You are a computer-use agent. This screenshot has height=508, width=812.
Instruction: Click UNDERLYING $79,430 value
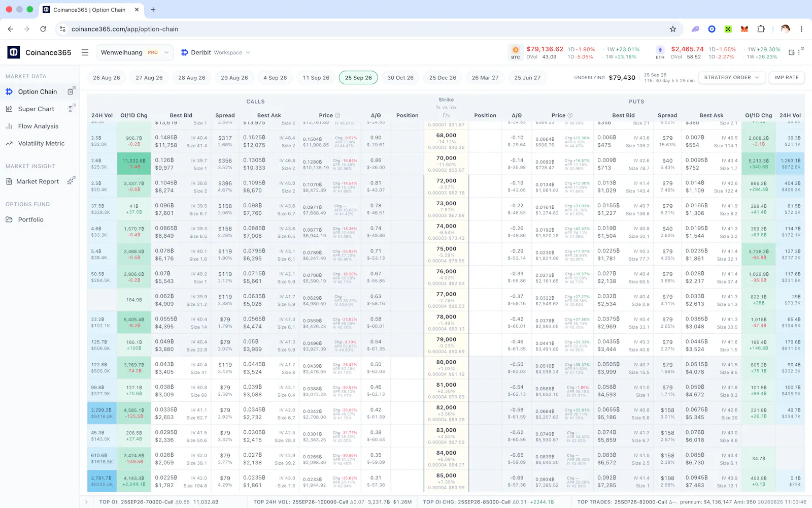click(x=622, y=78)
